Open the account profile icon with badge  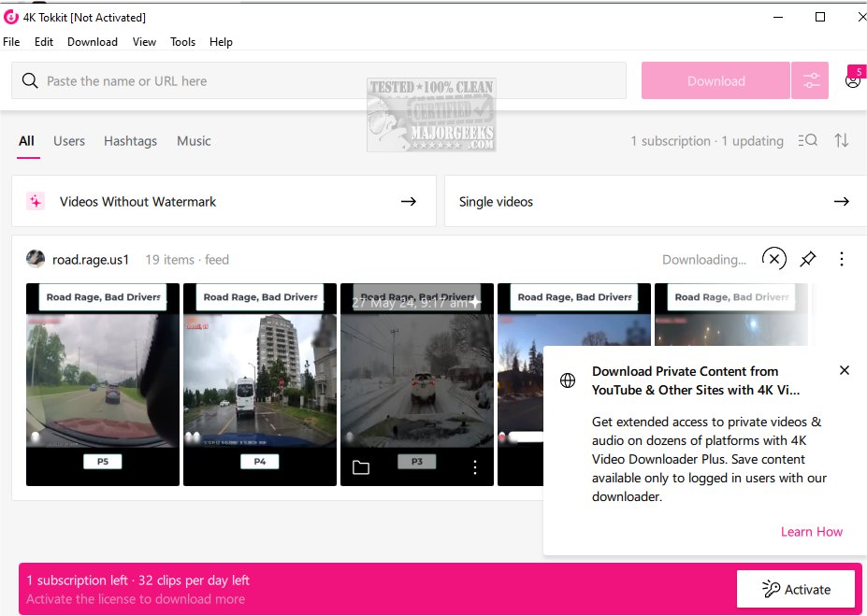tap(853, 79)
